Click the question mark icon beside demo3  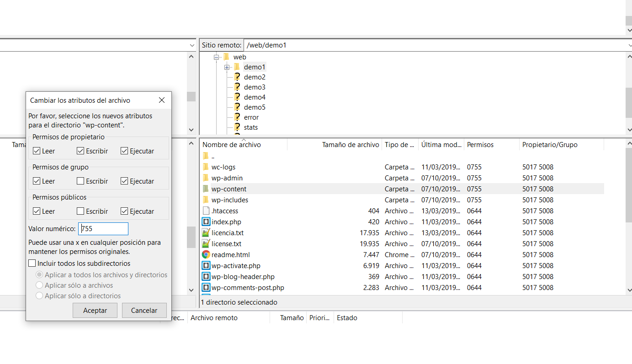point(237,87)
